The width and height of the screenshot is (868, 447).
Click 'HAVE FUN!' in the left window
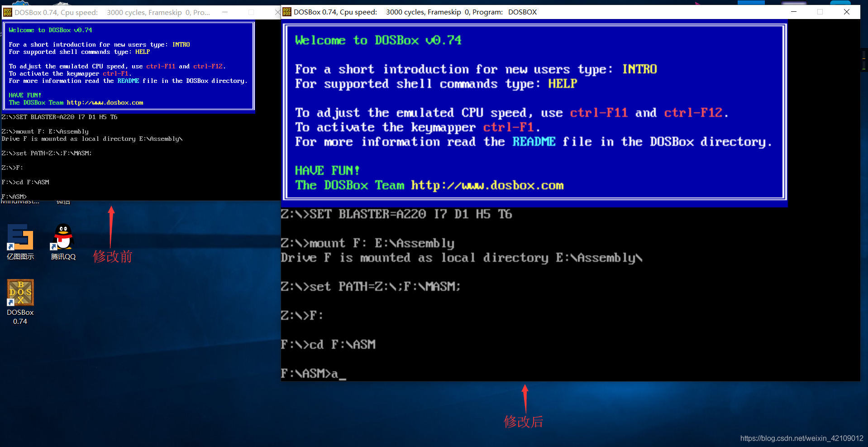[x=25, y=96]
